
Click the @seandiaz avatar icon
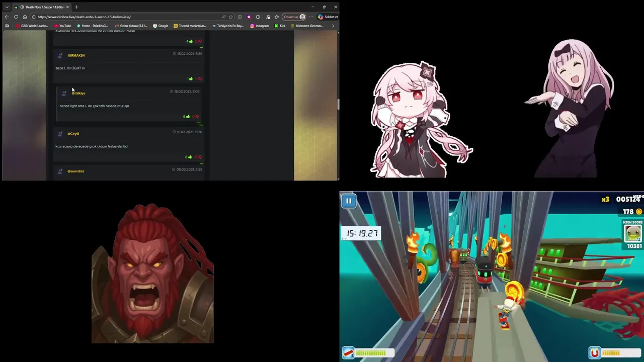(x=60, y=171)
